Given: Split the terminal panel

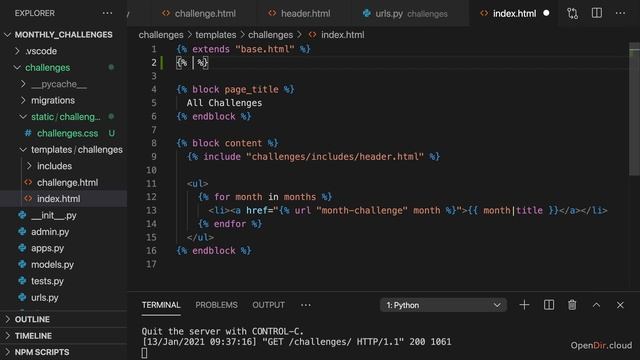Looking at the screenshot, I should tap(549, 305).
